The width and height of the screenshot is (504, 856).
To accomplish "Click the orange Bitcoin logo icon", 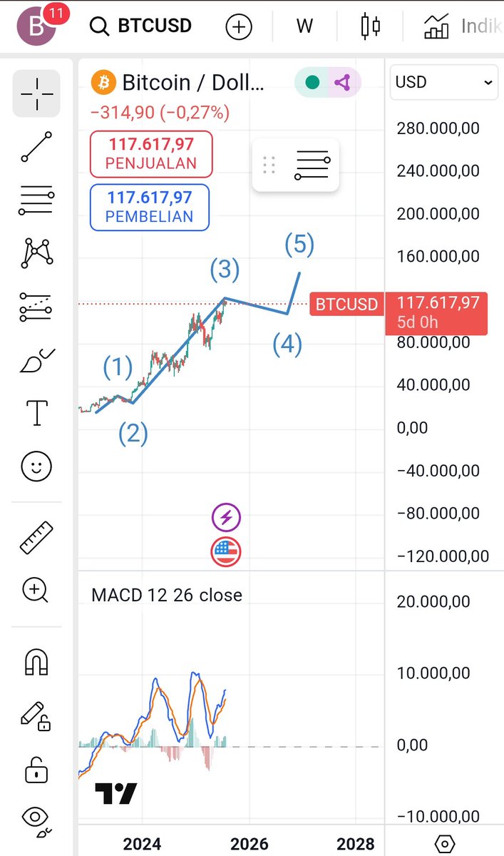I will point(103,83).
